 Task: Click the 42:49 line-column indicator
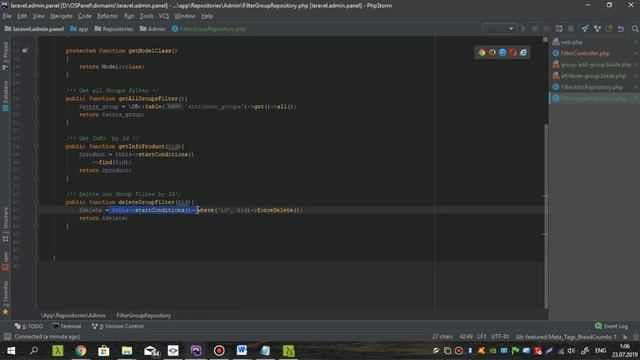point(466,337)
